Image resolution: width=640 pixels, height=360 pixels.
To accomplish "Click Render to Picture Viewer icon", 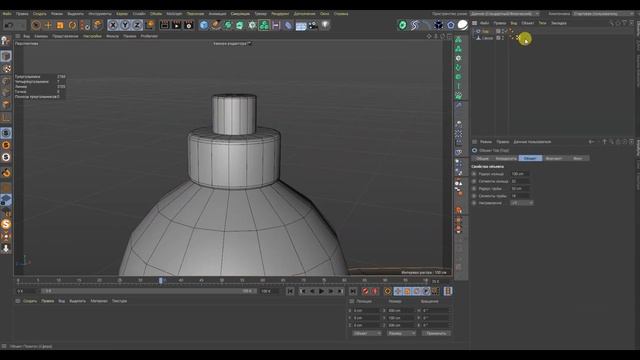I will coord(177,25).
